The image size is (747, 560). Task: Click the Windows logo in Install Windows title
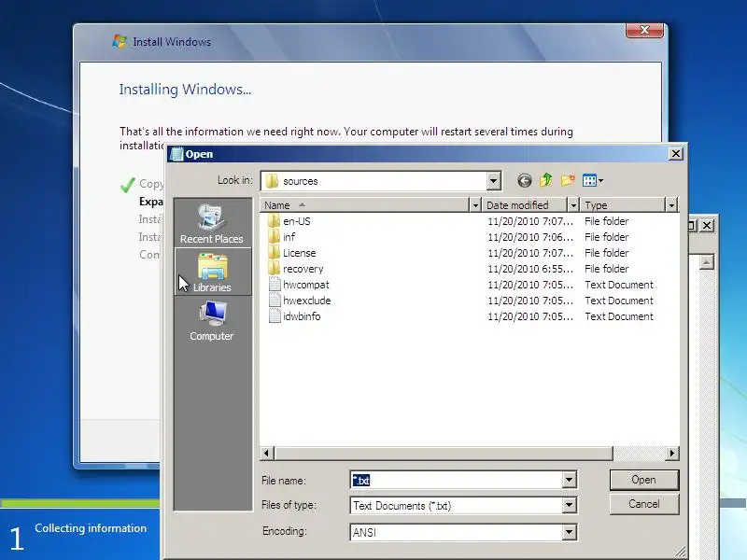pyautogui.click(x=120, y=41)
